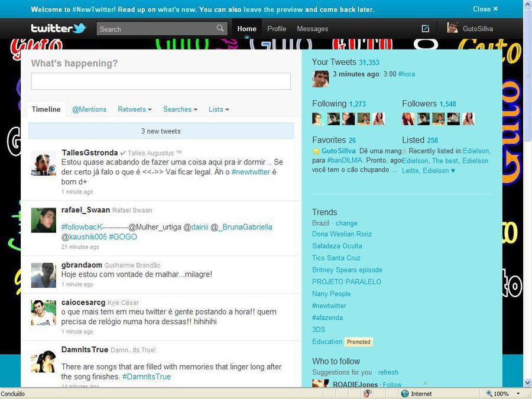Screen dimensions: 532x399
Task: Open the compose new tweet icon
Action: pyautogui.click(x=425, y=28)
